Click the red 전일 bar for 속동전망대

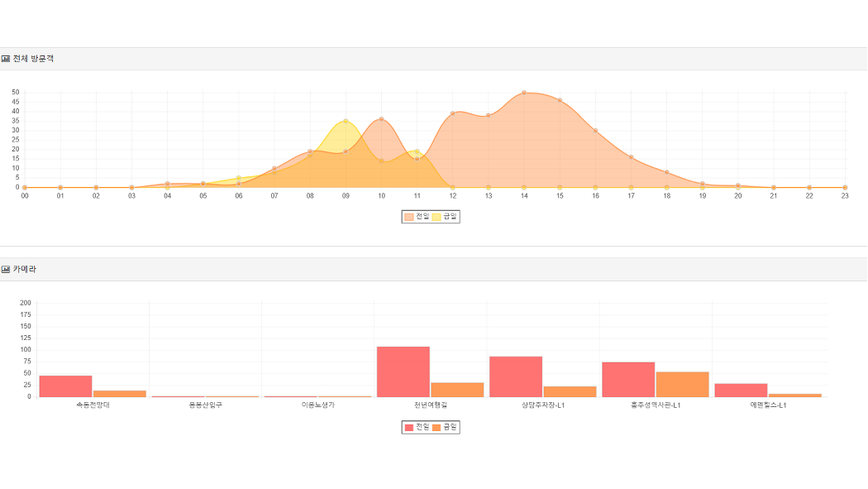[65, 386]
